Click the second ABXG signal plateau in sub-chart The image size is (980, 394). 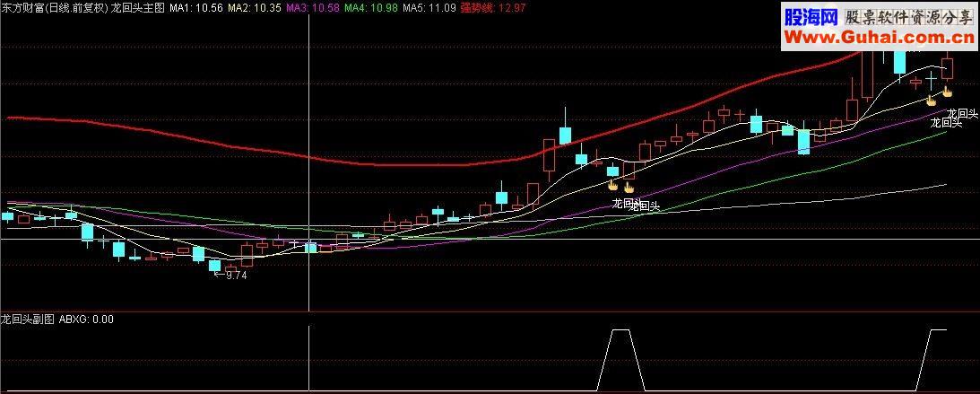pyautogui.click(x=939, y=329)
